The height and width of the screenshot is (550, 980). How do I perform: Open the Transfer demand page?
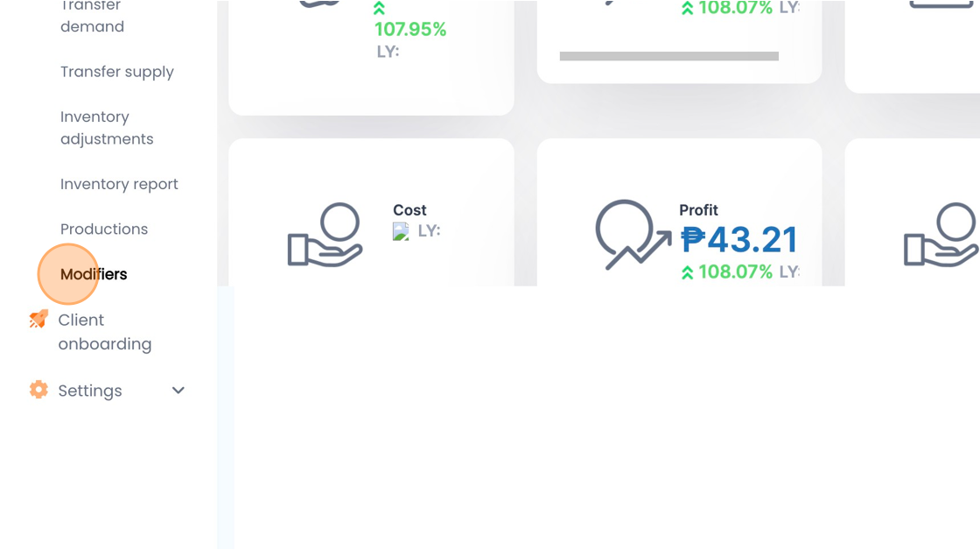[92, 16]
